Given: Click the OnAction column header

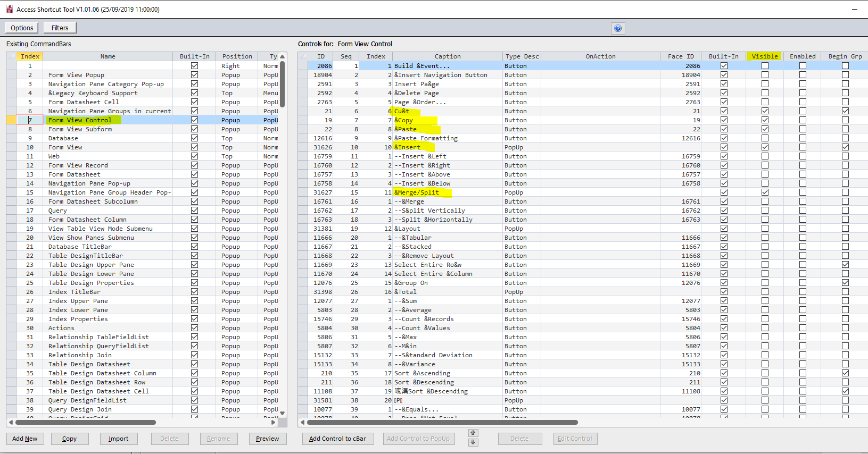Looking at the screenshot, I should pos(601,56).
